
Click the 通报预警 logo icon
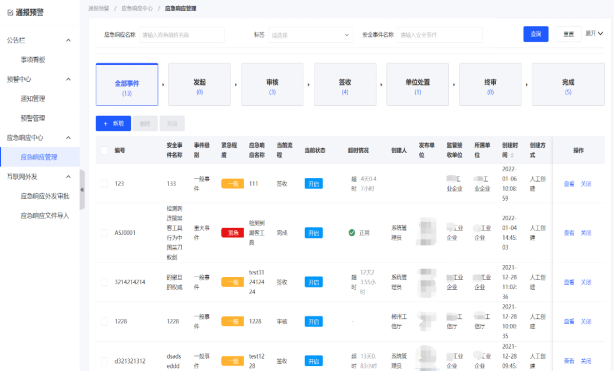[10, 13]
